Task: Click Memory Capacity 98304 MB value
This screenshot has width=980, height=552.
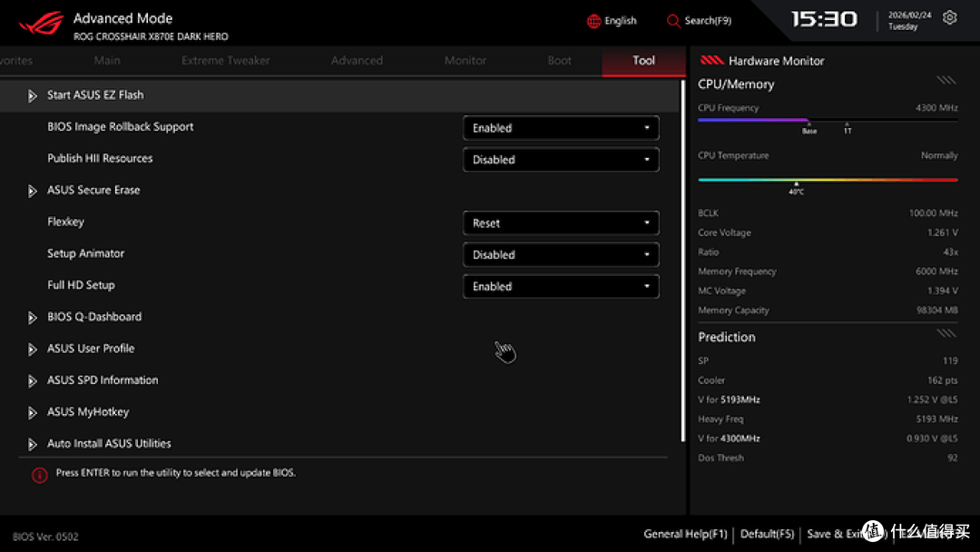Action: point(938,310)
